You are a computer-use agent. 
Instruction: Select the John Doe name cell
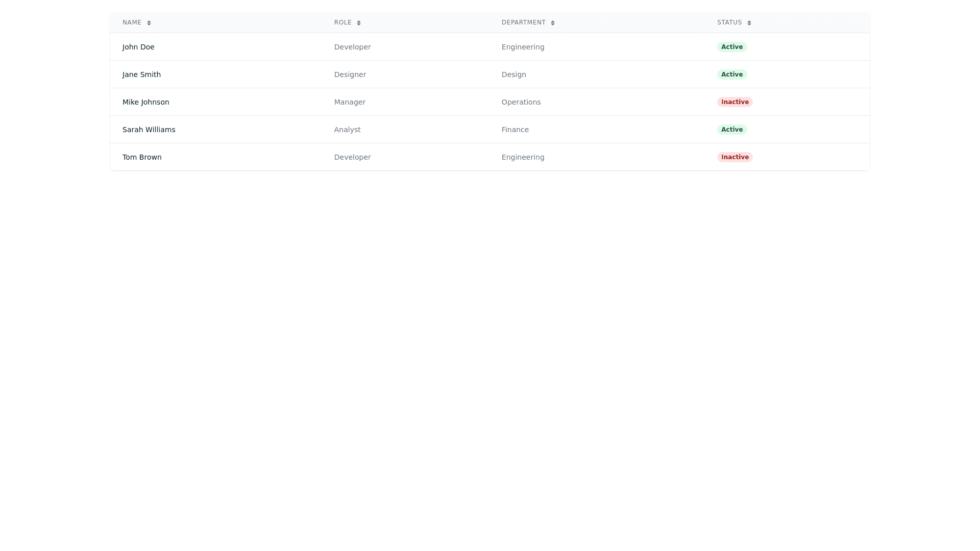(138, 47)
